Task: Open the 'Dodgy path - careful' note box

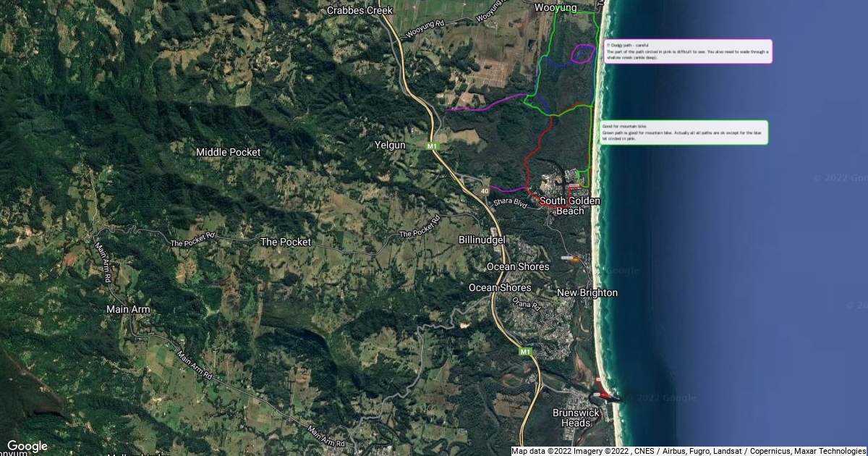Action: (x=686, y=51)
